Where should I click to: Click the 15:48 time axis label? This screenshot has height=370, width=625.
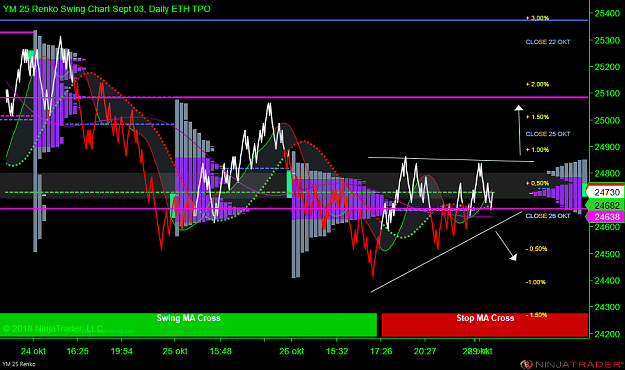tap(220, 351)
